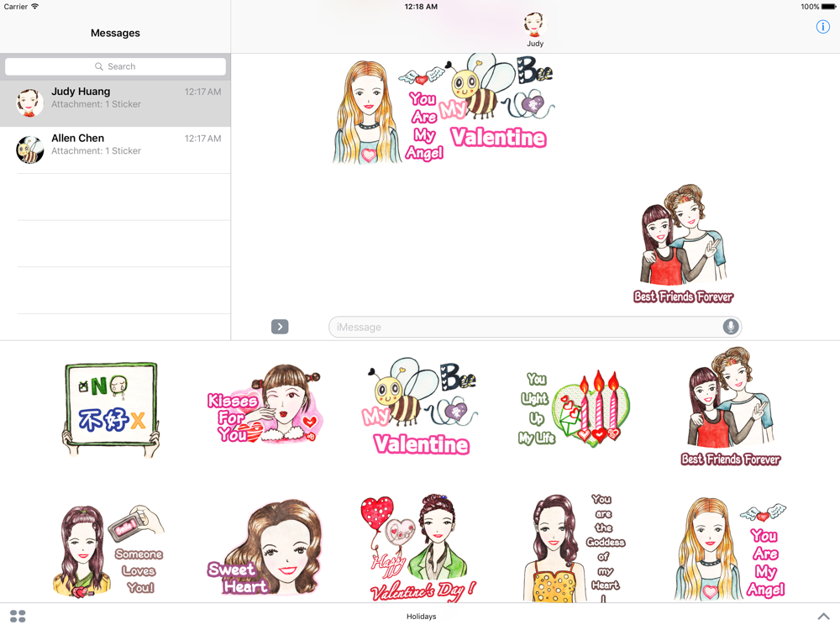This screenshot has height=630, width=840.
Task: Select the Sweet Heart sticker
Action: click(264, 548)
